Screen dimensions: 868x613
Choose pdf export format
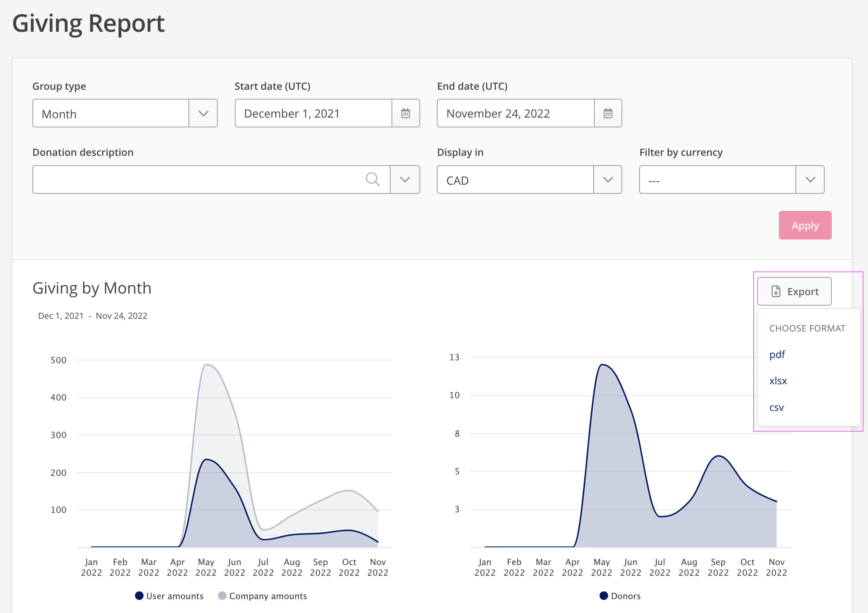(777, 355)
